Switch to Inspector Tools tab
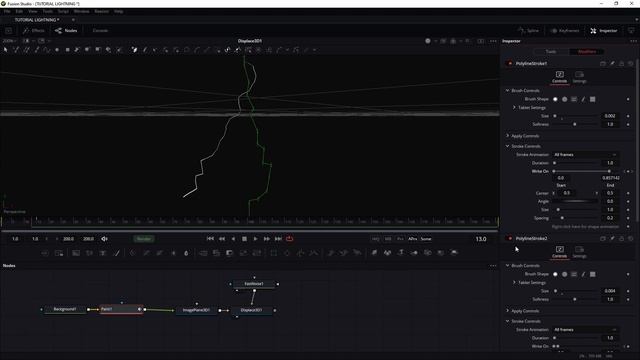Screen dimensions: 640x360 pyautogui.click(x=551, y=51)
